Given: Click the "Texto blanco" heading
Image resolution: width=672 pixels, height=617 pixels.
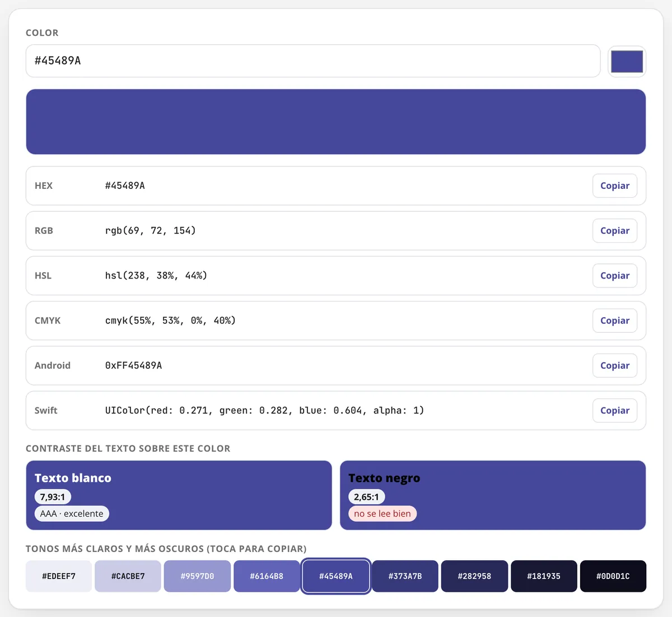Looking at the screenshot, I should [73, 478].
